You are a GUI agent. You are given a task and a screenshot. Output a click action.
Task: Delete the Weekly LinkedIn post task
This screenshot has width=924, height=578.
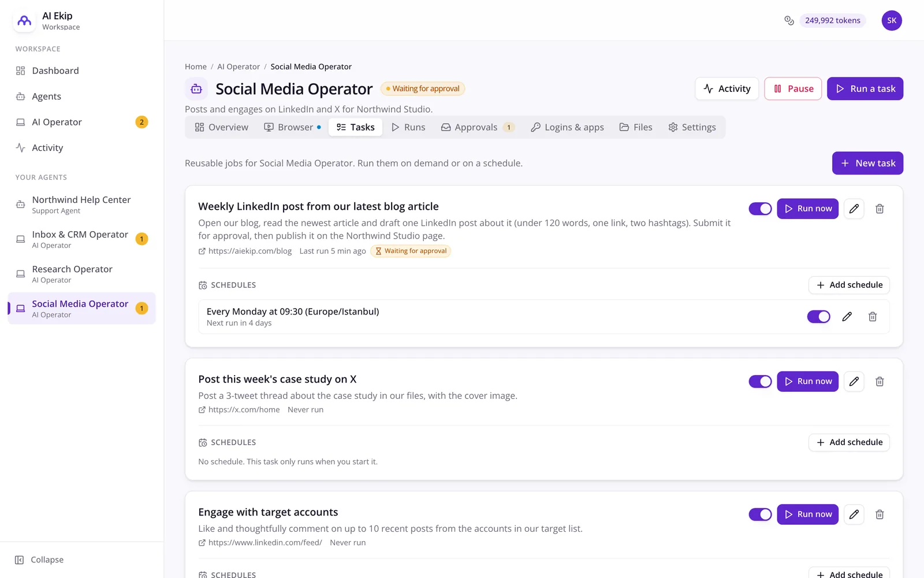point(880,209)
